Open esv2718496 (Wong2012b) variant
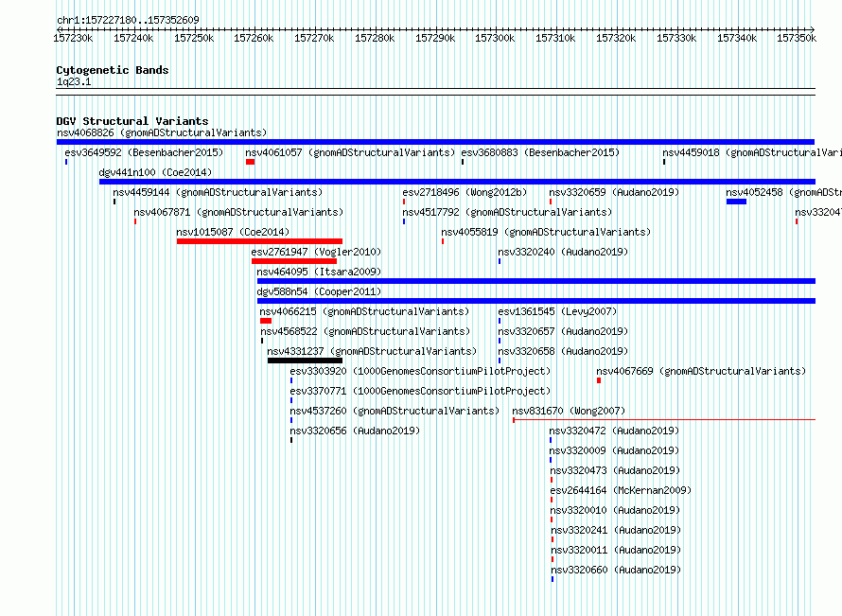Viewport: 842px width, 616px height. [x=465, y=192]
